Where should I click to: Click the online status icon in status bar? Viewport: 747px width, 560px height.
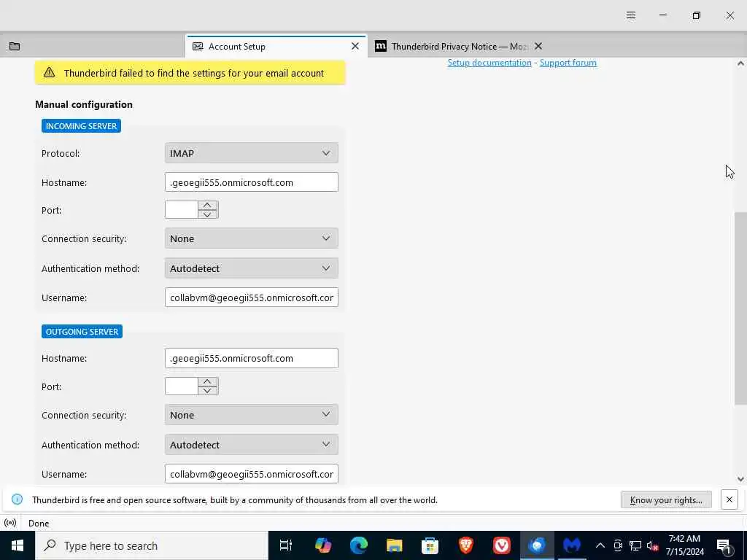click(x=10, y=523)
